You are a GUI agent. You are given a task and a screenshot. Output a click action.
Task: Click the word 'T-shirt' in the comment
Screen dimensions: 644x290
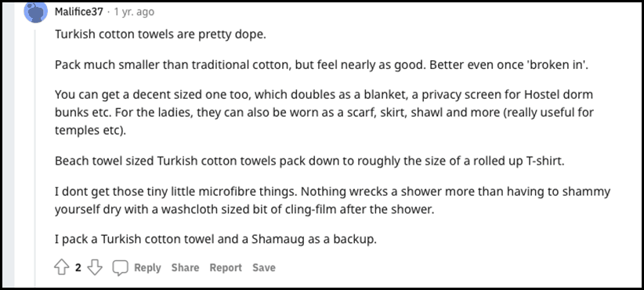click(545, 161)
